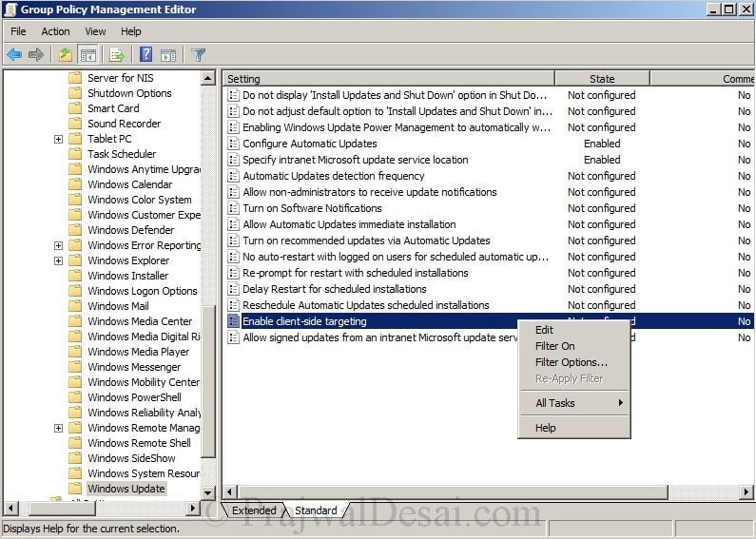756x539 pixels.
Task: Expand the Windows Error Reporting node
Action: point(58,245)
